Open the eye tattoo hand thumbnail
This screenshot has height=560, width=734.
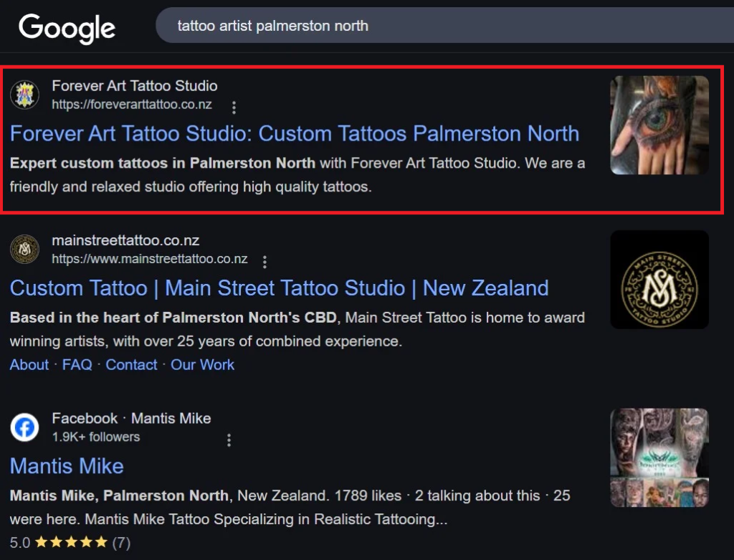659,125
